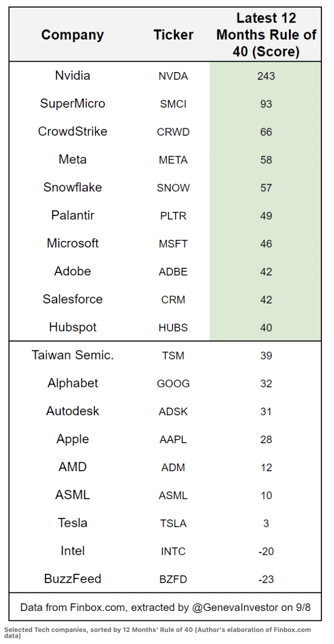Click Hubspot's green score cell
Viewport: 334px width, 644px height.
click(x=266, y=328)
